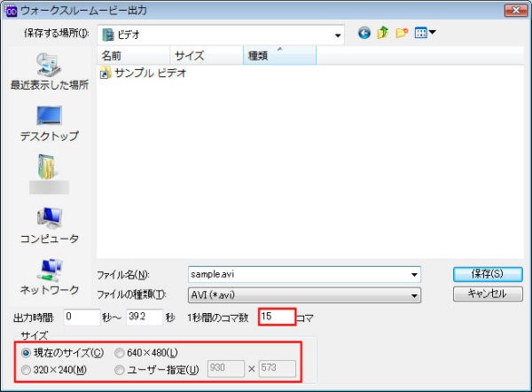Expand the 保存する場所 folder dropdown

coord(338,35)
